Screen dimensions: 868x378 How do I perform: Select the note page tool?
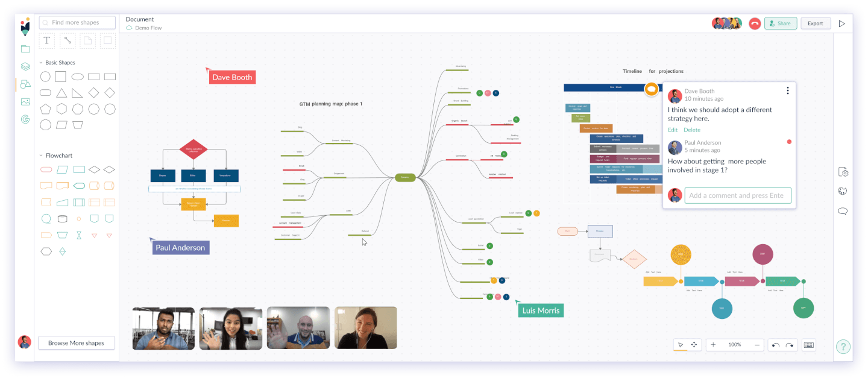pyautogui.click(x=87, y=40)
